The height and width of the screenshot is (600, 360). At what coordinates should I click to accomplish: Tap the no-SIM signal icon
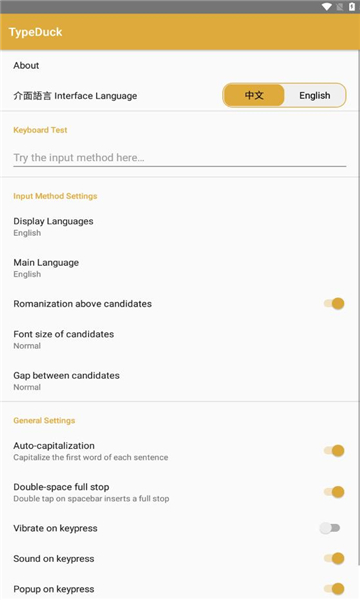click(x=339, y=7)
